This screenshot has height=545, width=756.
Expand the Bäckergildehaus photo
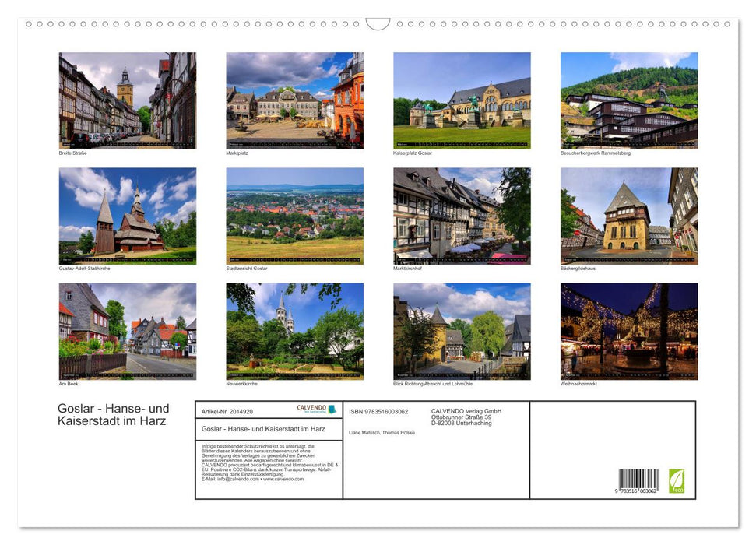point(628,216)
